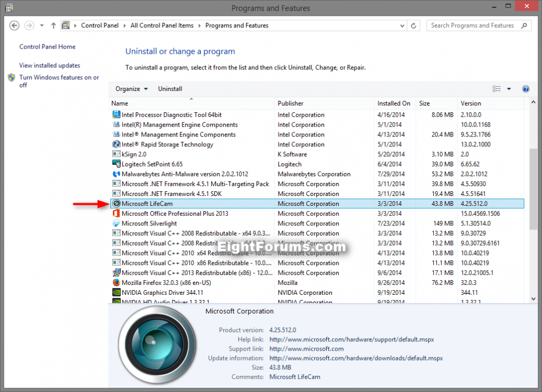Click NVIDIA Graphics Driver 344.11 icon
The height and width of the screenshot is (392, 542).
(117, 293)
